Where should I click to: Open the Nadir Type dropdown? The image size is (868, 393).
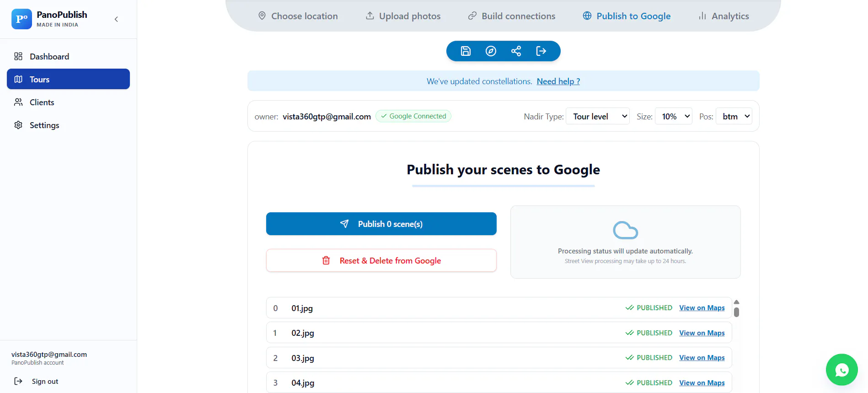pos(598,116)
